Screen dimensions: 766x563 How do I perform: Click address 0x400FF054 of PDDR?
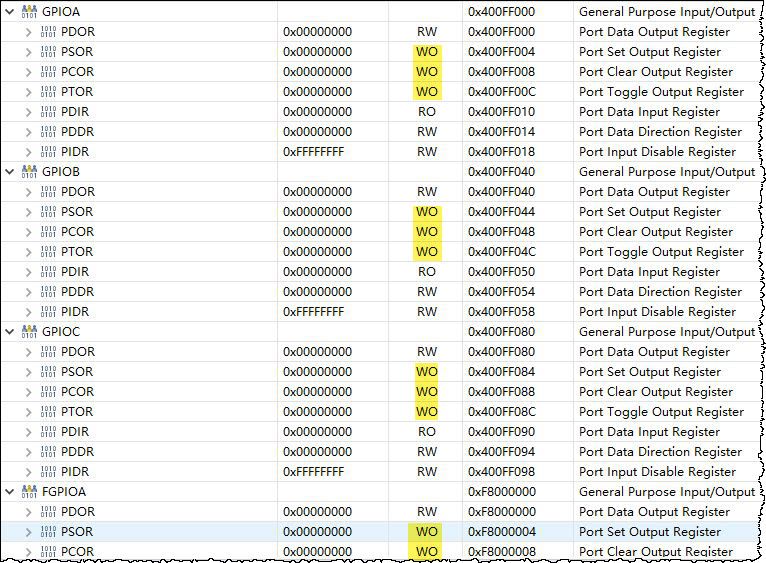tap(501, 292)
